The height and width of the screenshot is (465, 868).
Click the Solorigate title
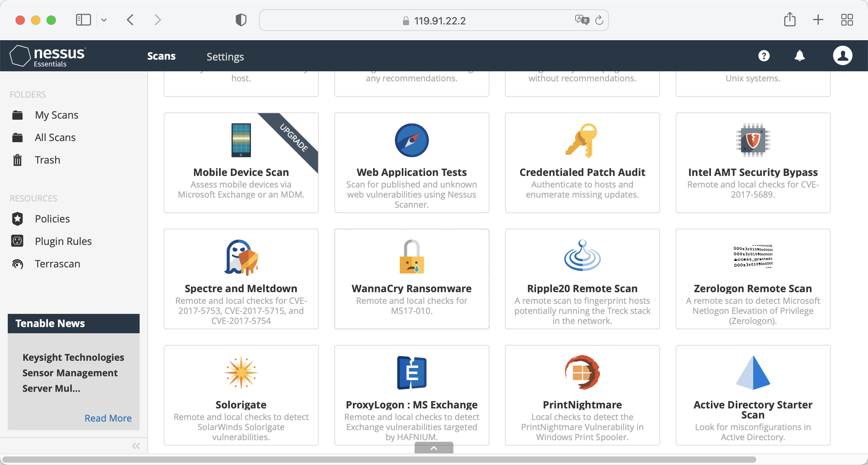tap(241, 405)
